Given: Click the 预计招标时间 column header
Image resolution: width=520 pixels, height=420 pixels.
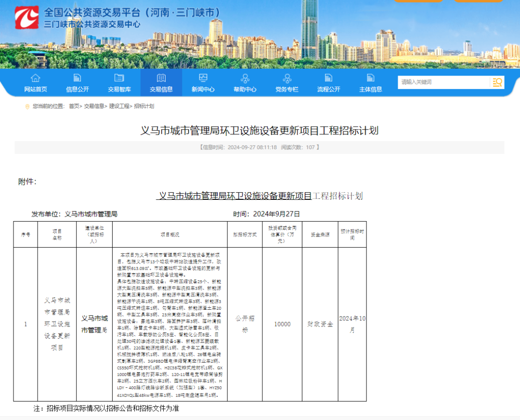Looking at the screenshot, I should [x=352, y=235].
